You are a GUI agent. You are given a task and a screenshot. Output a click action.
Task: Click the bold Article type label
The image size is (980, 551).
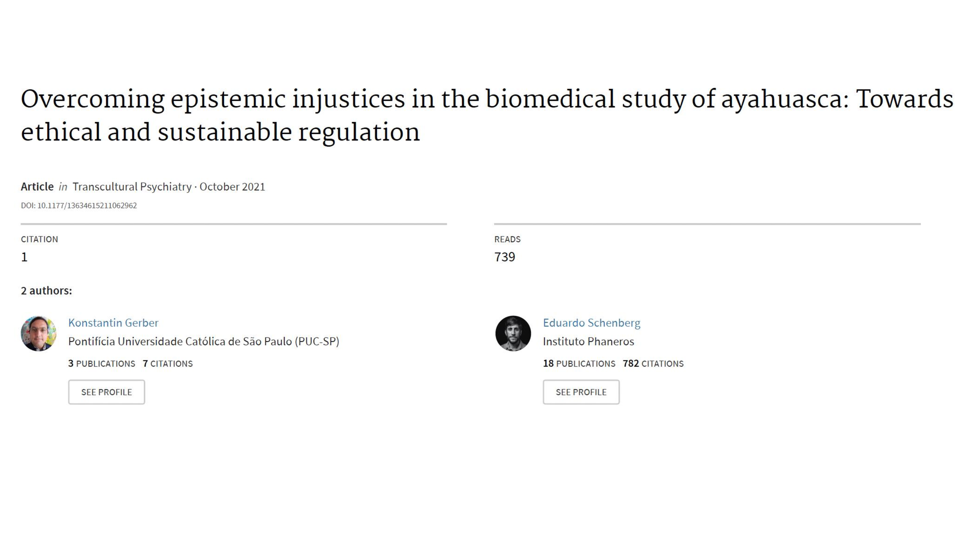pyautogui.click(x=37, y=187)
